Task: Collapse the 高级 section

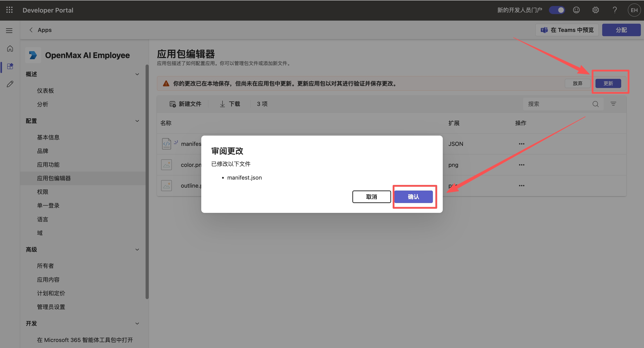Action: (137, 249)
